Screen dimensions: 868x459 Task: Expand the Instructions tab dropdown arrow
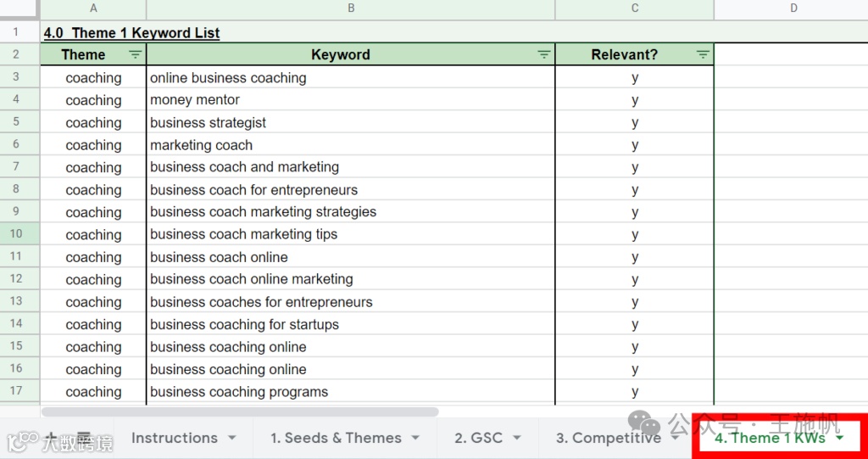(x=231, y=439)
